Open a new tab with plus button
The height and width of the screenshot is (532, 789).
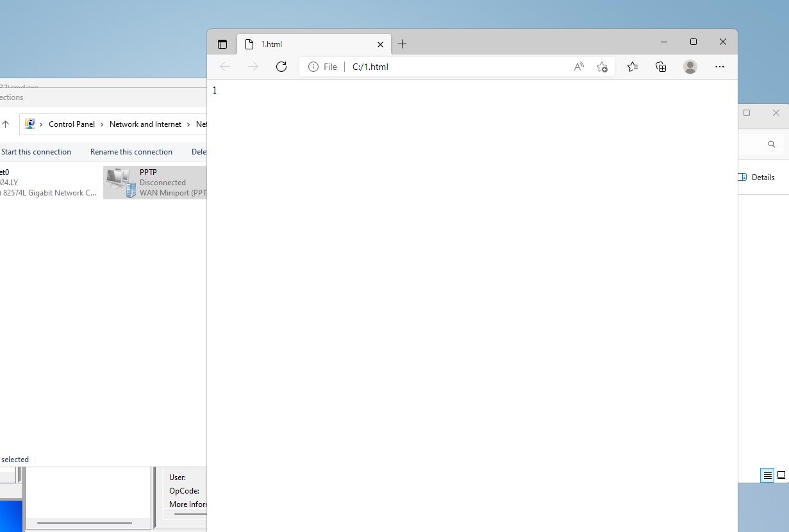tap(402, 44)
